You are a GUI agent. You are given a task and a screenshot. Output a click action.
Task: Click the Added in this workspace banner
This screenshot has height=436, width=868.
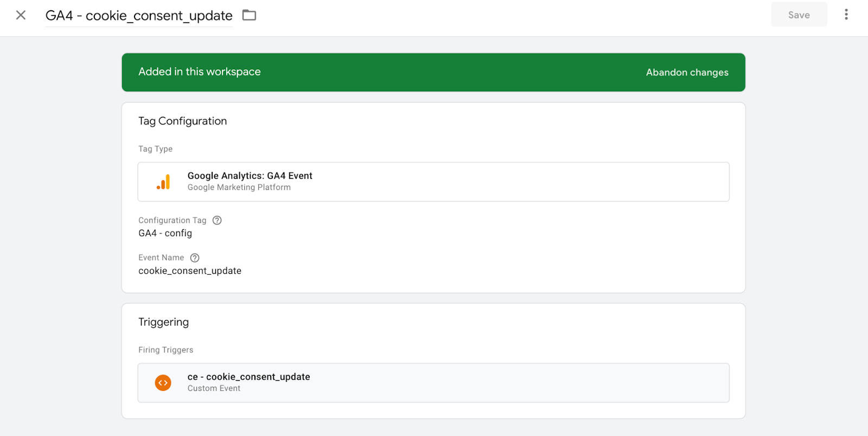click(433, 72)
